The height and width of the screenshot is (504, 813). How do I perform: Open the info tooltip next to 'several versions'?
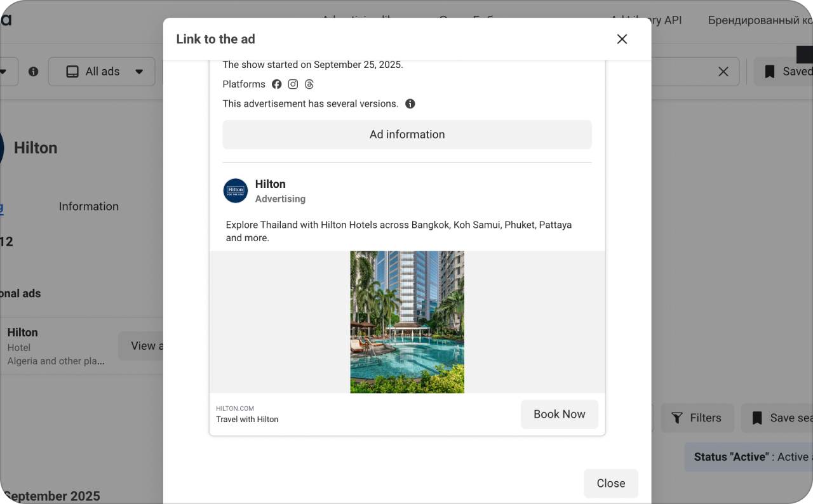coord(410,103)
